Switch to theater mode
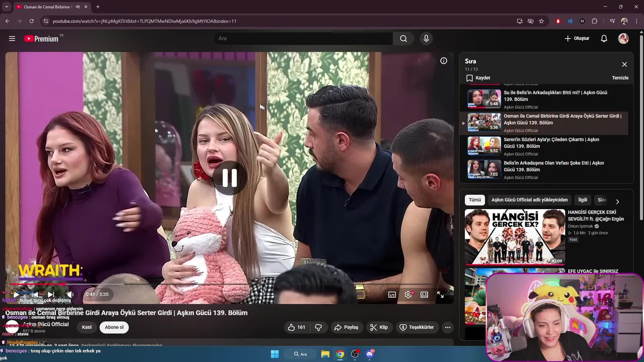The width and height of the screenshot is (644, 362). click(x=424, y=295)
